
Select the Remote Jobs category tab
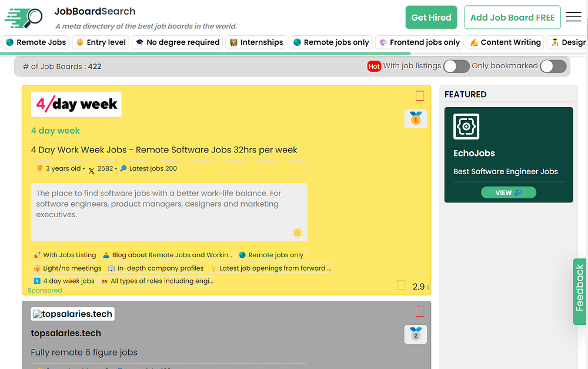[x=36, y=42]
